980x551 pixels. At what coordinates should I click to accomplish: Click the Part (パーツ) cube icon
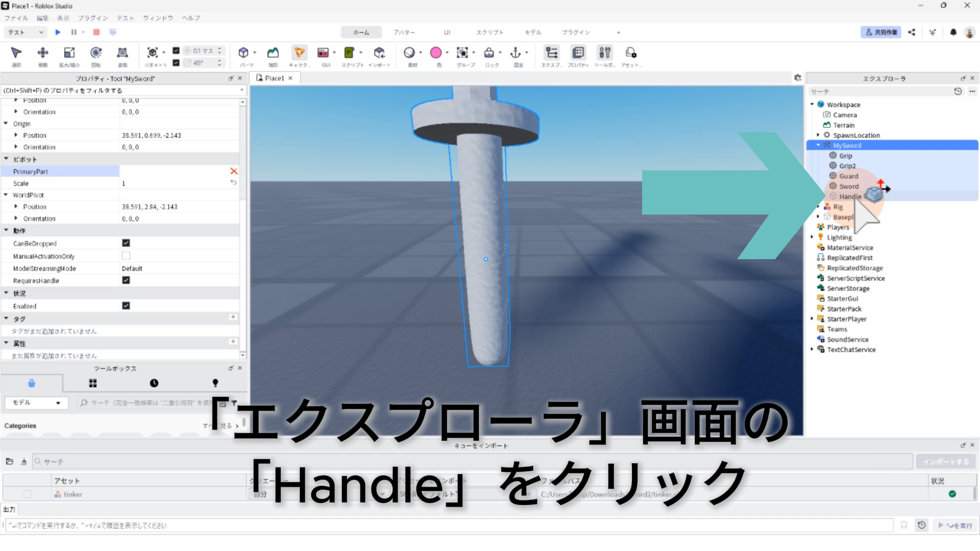(243, 53)
